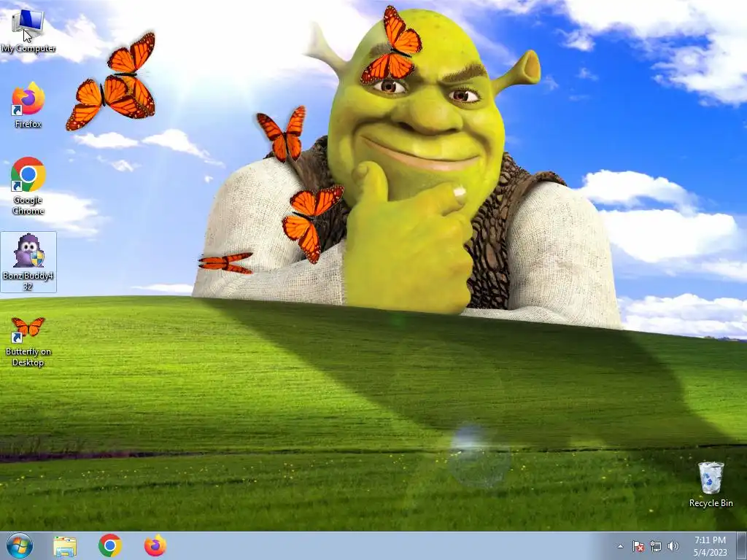Select the Google Chrome desktop shortcut
Screen dimensions: 747x560
[28, 186]
